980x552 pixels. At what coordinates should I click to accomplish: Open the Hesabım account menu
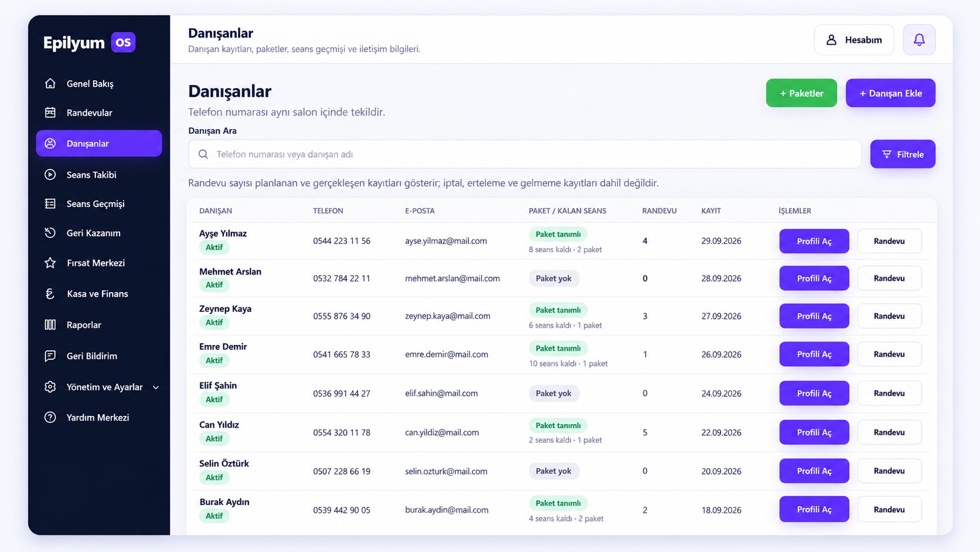(854, 40)
